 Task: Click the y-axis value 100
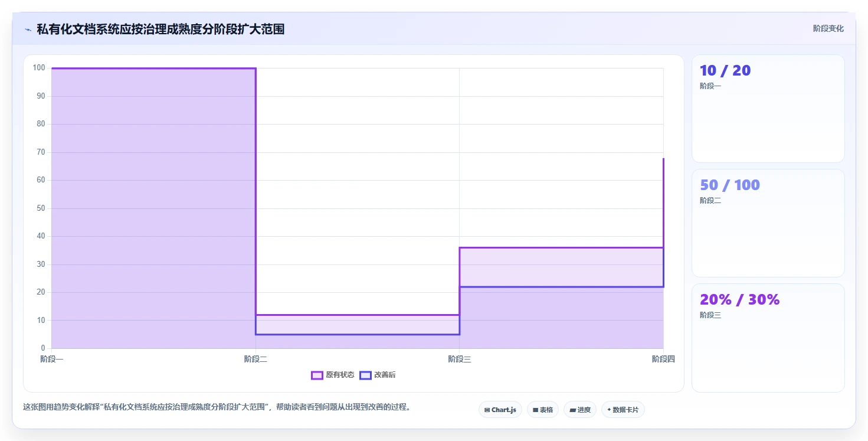coord(39,68)
